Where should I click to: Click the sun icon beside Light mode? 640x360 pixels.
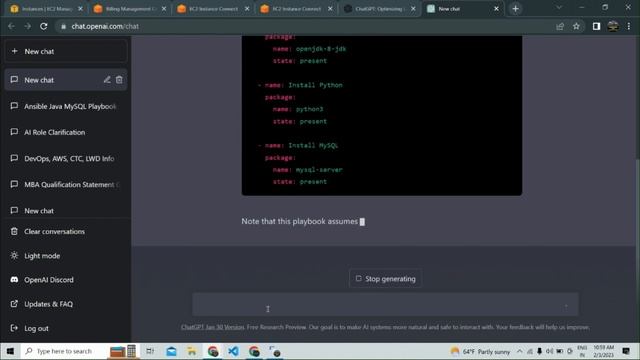click(14, 256)
